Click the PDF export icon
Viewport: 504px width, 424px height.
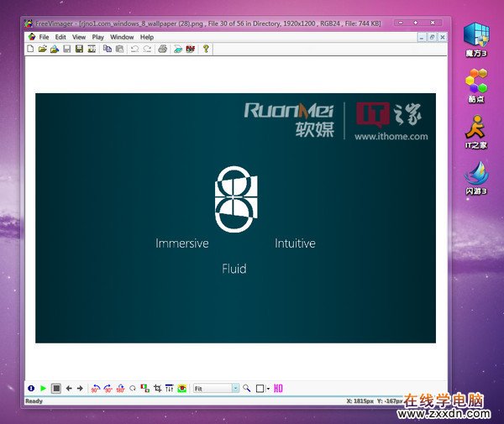(x=190, y=50)
